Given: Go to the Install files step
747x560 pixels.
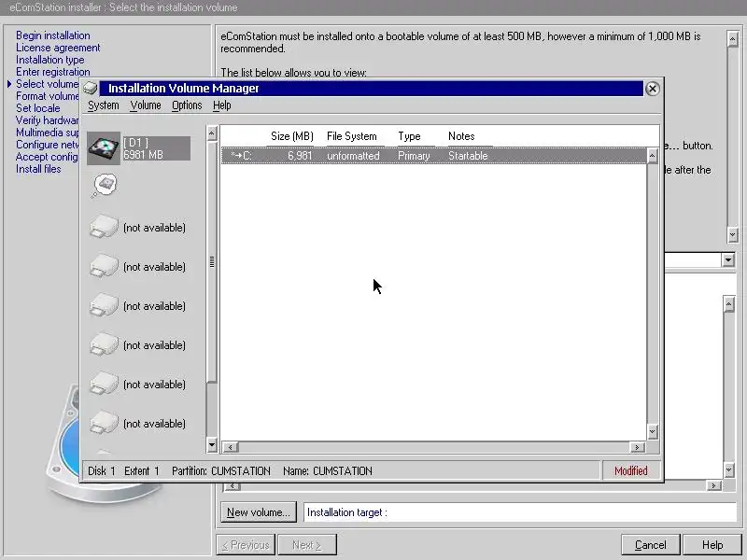Looking at the screenshot, I should pyautogui.click(x=38, y=169).
